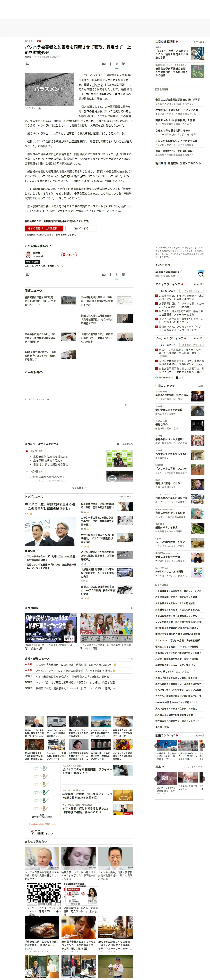Click the author 斎藤徹 profile photo
The width and height of the screenshot is (210, 980).
28,255
